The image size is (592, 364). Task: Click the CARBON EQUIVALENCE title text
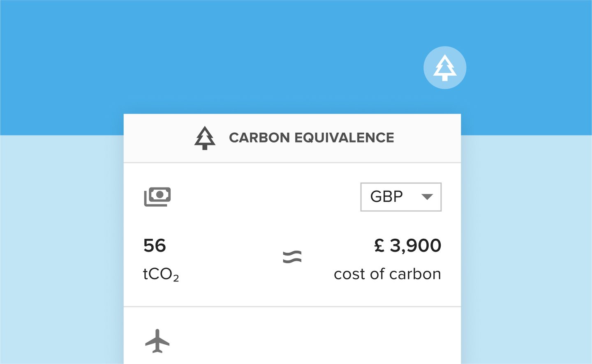pos(311,138)
